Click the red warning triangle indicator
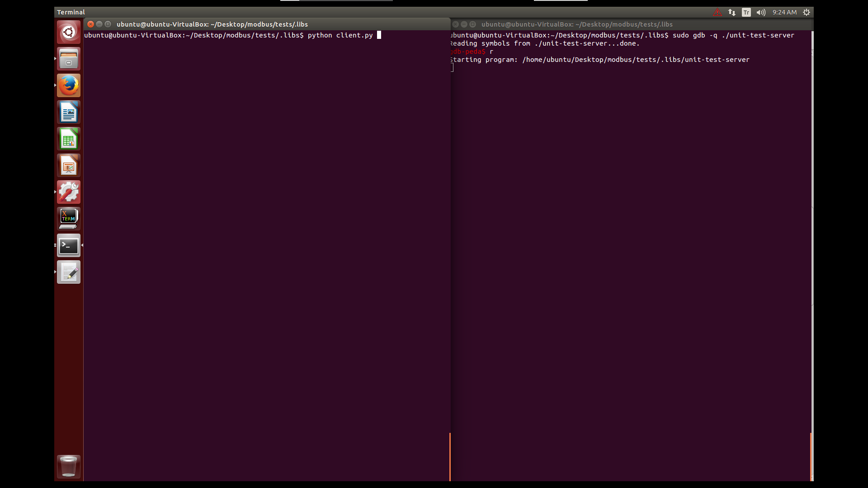The image size is (868, 488). pos(717,12)
